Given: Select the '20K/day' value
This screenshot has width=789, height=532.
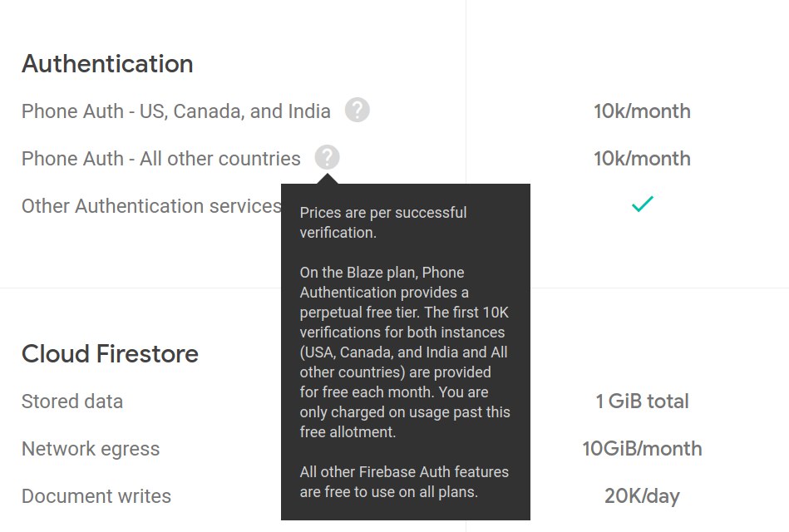Looking at the screenshot, I should [x=642, y=496].
